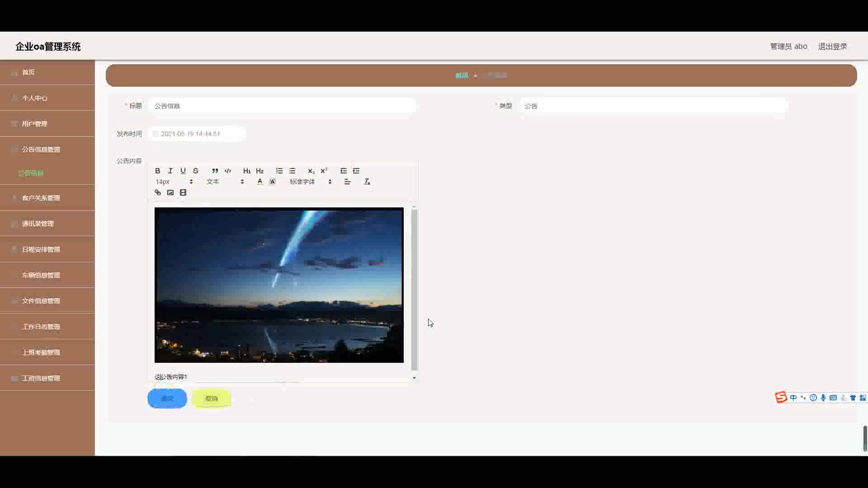Screen dimensions: 868x488
Task: Increase indent with the indent icon
Action: pyautogui.click(x=356, y=171)
